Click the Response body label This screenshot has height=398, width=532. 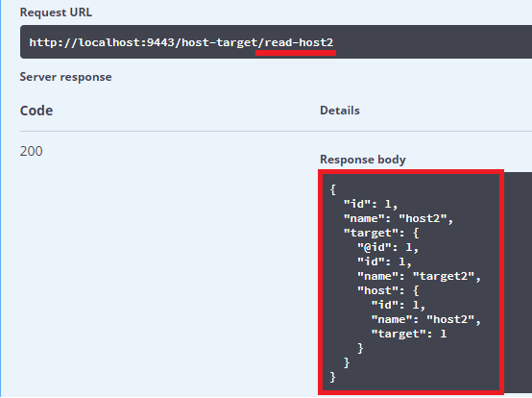(x=363, y=160)
